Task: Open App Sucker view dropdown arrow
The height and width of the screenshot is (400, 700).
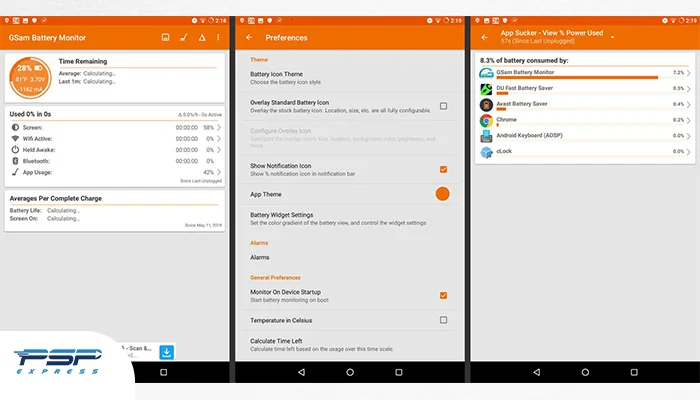Action: coord(612,37)
